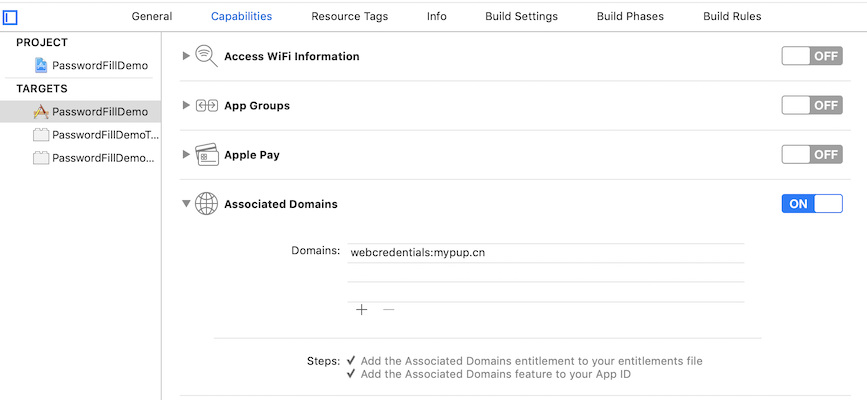Click the PasswordFillDemo project file icon
Image resolution: width=867 pixels, height=400 pixels.
41,65
